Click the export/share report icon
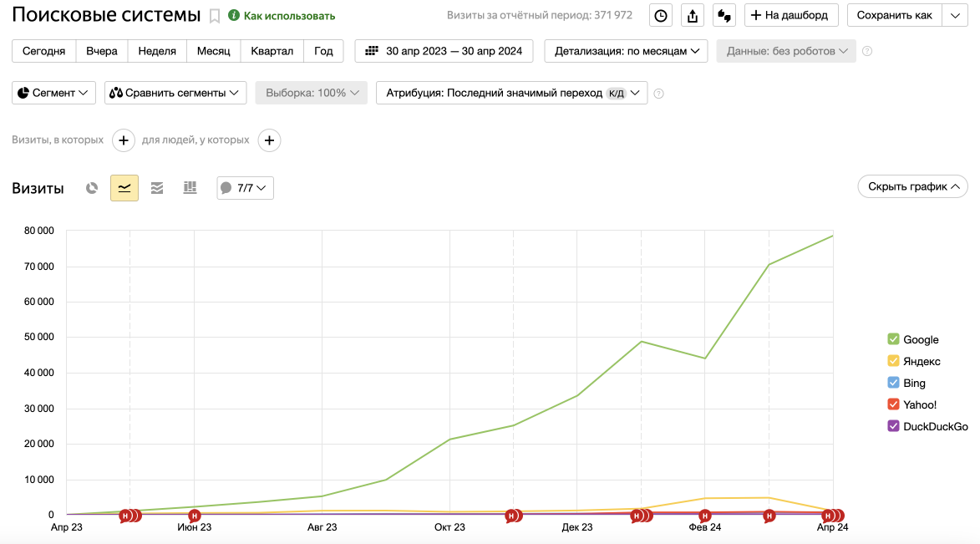Image resolution: width=980 pixels, height=544 pixels. pyautogui.click(x=693, y=16)
